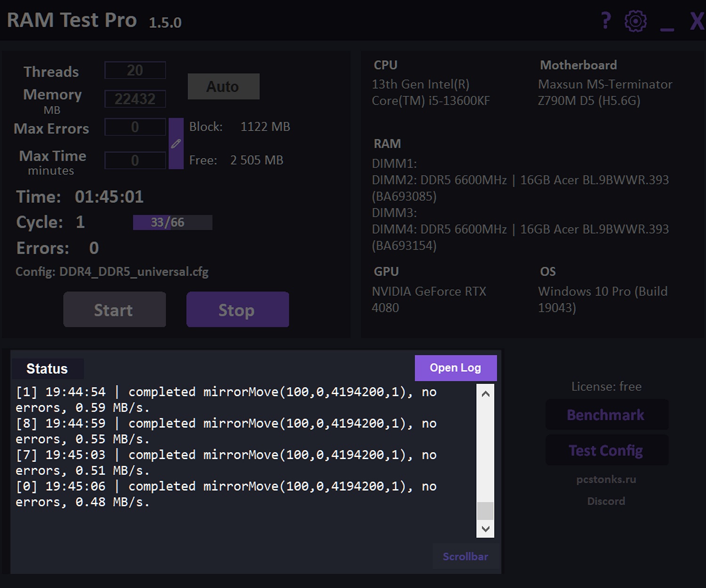Open the Discord link

(x=606, y=501)
